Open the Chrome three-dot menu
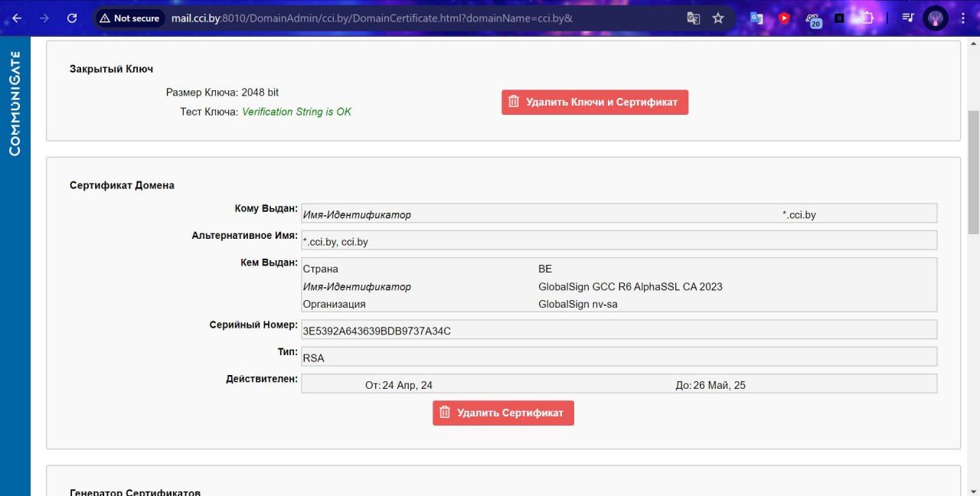Screen dimensions: 980x496 click(964, 18)
